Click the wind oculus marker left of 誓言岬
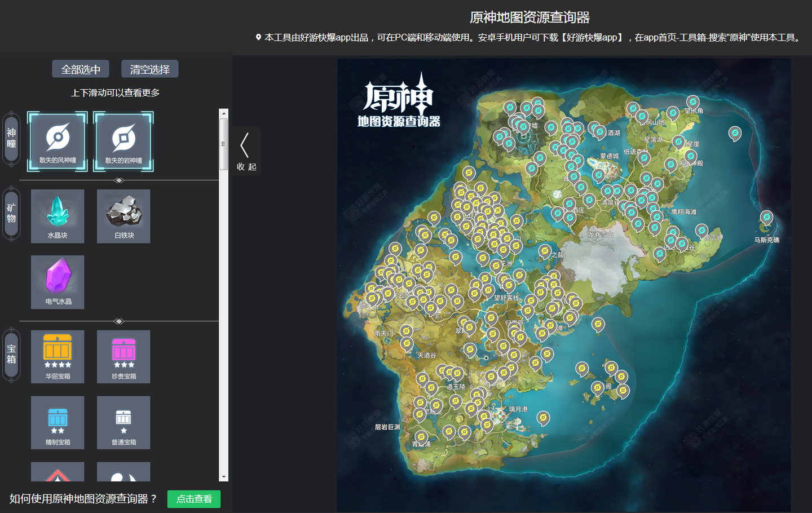 pos(701,231)
